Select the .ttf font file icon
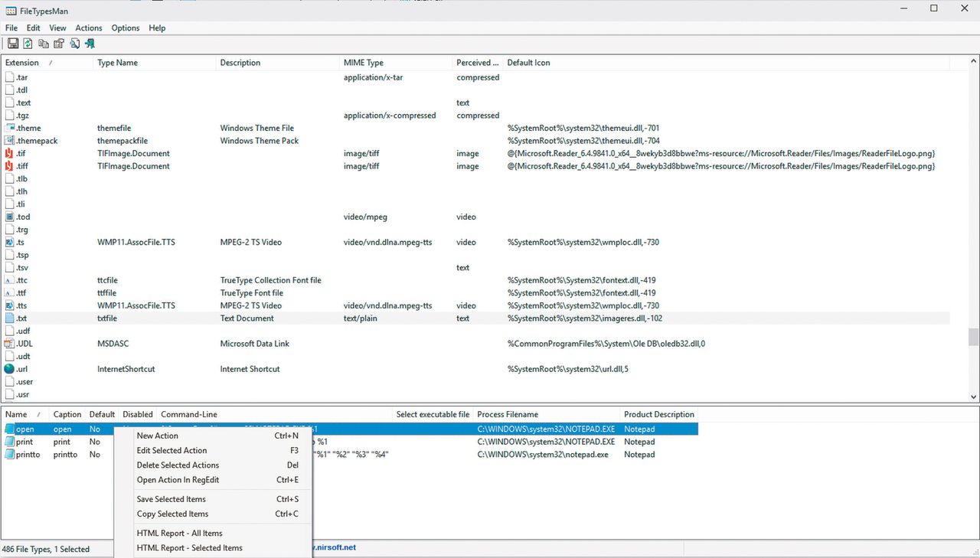 (10, 292)
